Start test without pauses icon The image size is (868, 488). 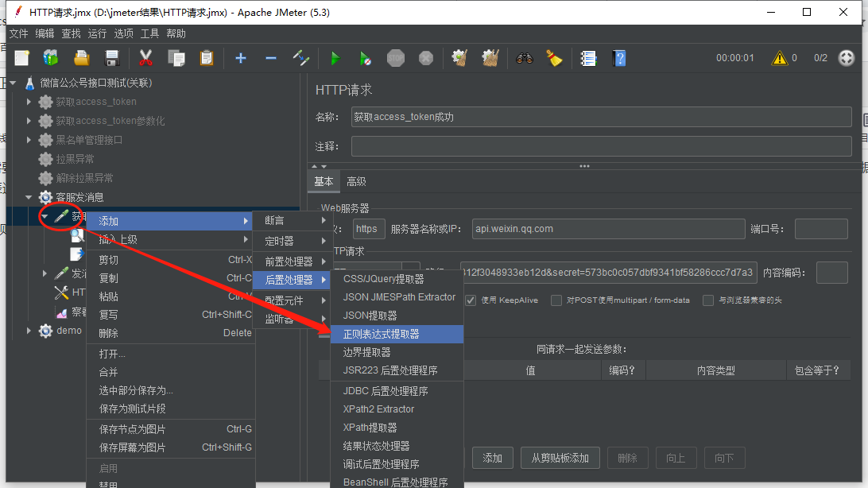[x=366, y=58]
